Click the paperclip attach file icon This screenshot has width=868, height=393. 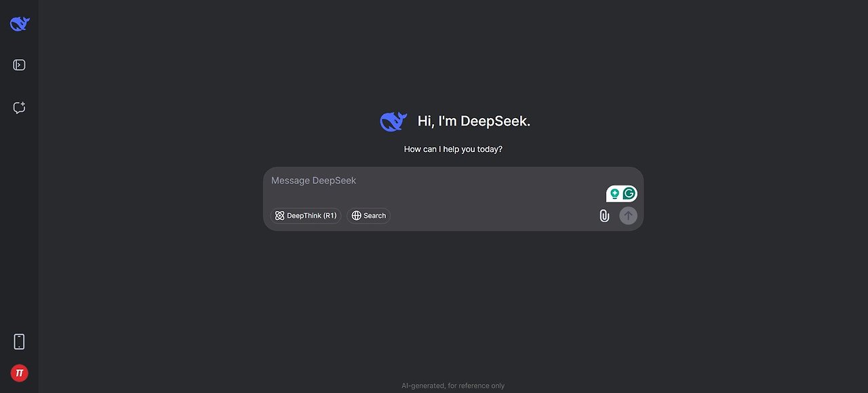click(604, 216)
